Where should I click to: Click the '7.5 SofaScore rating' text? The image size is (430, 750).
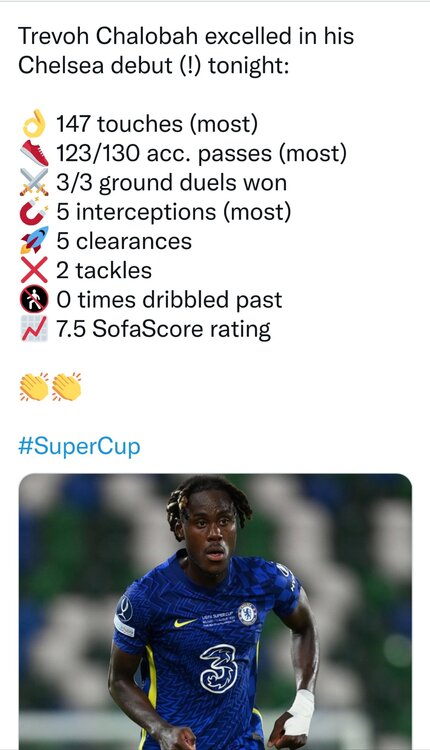tap(164, 330)
